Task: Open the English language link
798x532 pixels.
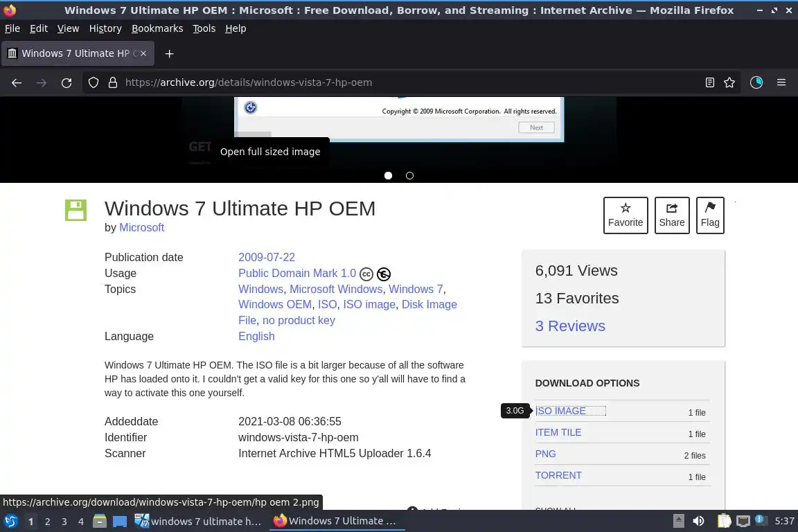Action: point(256,337)
